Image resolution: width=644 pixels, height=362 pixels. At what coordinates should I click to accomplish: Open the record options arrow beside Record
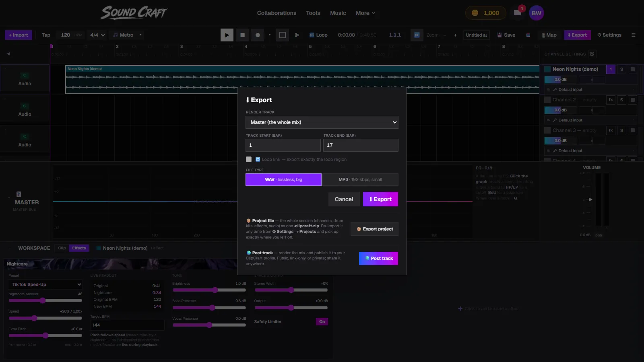(270, 35)
